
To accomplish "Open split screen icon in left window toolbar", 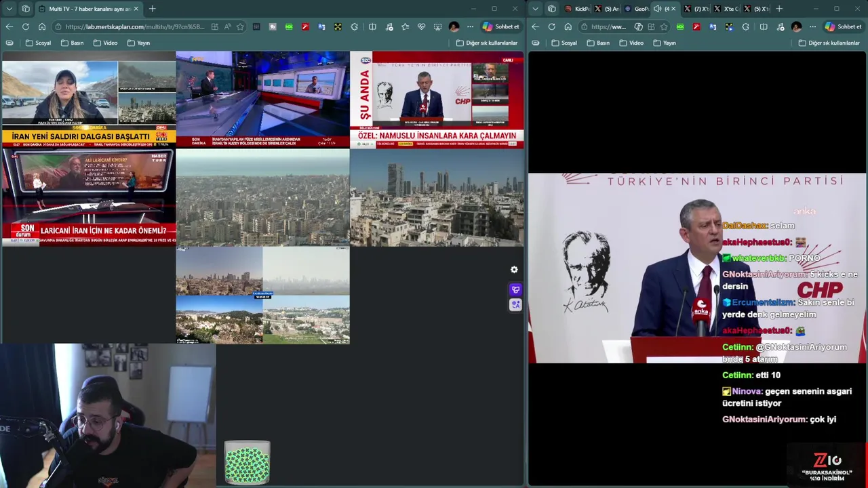I will (372, 26).
